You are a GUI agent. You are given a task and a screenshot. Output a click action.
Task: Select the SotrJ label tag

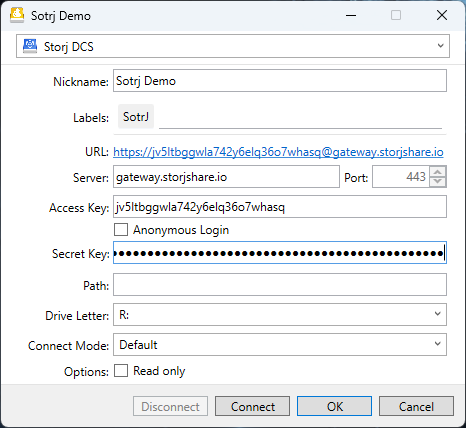click(x=136, y=117)
